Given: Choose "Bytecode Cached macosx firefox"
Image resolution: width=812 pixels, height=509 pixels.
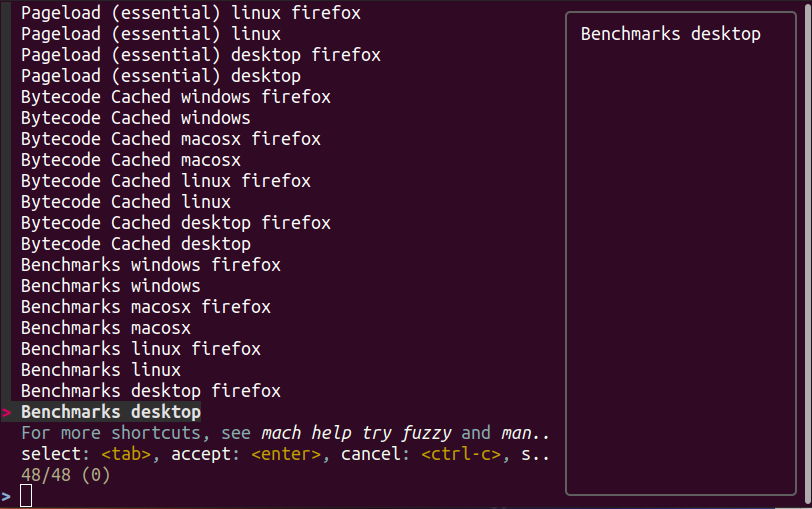Looking at the screenshot, I should click(x=170, y=139).
